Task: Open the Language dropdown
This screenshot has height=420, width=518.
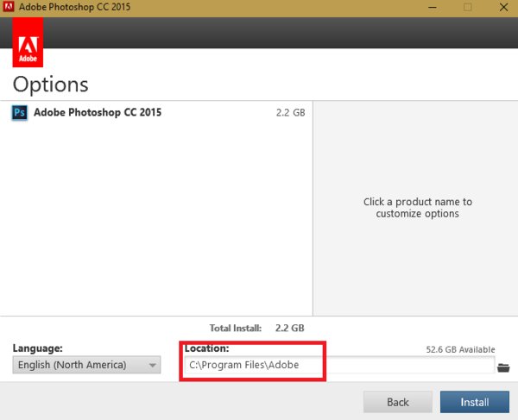Action: (86, 365)
